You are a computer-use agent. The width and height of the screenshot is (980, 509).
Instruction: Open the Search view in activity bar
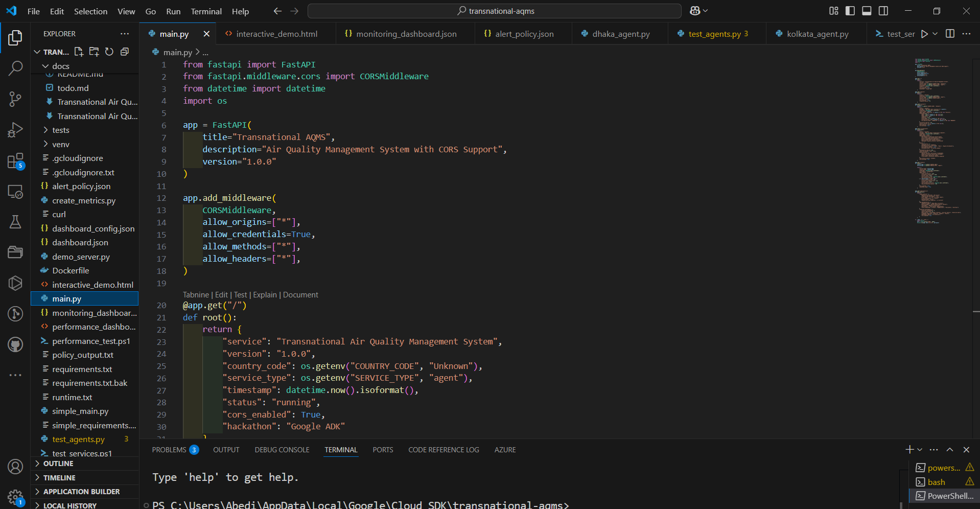15,68
